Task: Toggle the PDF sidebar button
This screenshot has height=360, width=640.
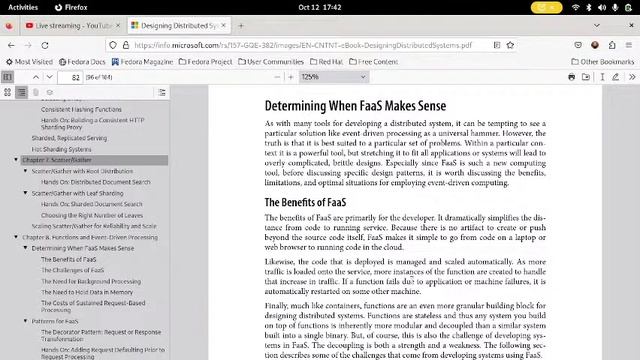Action: (7, 77)
